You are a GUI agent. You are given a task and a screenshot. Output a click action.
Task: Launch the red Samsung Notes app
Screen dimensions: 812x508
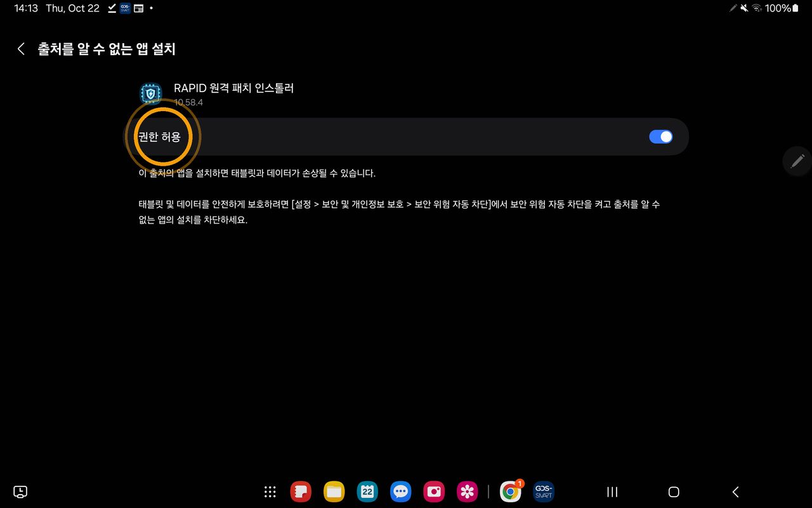(x=301, y=491)
